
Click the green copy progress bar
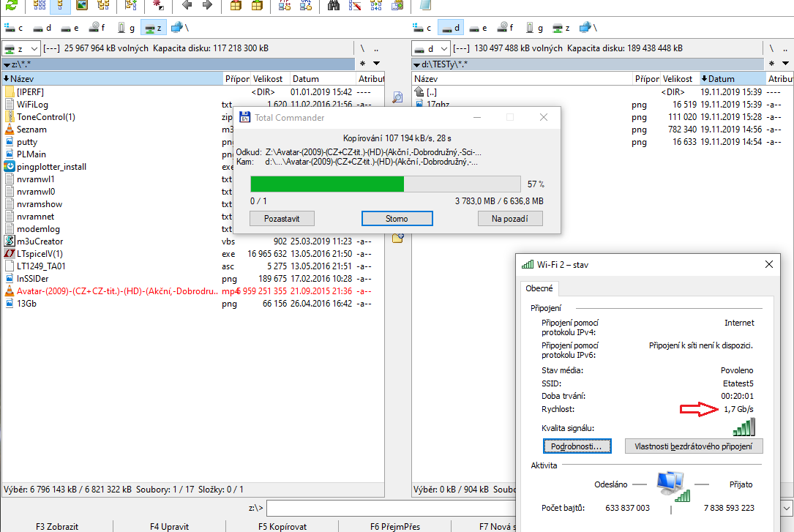(x=386, y=184)
